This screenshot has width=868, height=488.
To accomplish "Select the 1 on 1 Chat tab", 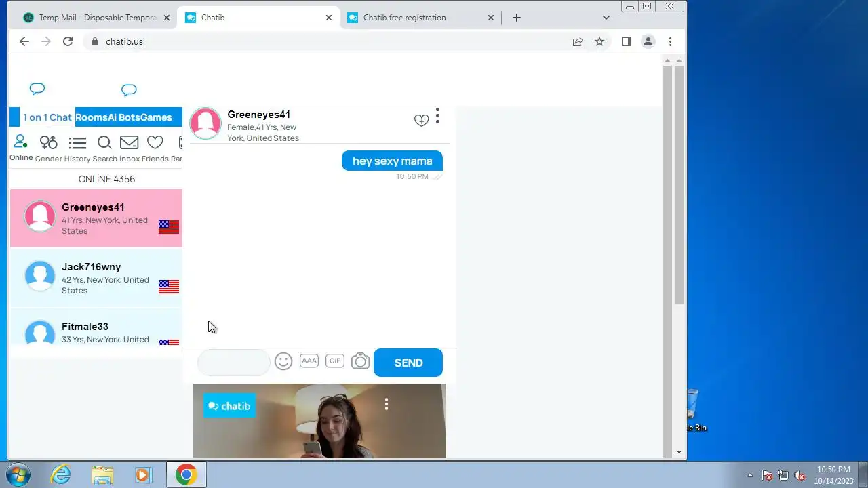I will pos(47,117).
